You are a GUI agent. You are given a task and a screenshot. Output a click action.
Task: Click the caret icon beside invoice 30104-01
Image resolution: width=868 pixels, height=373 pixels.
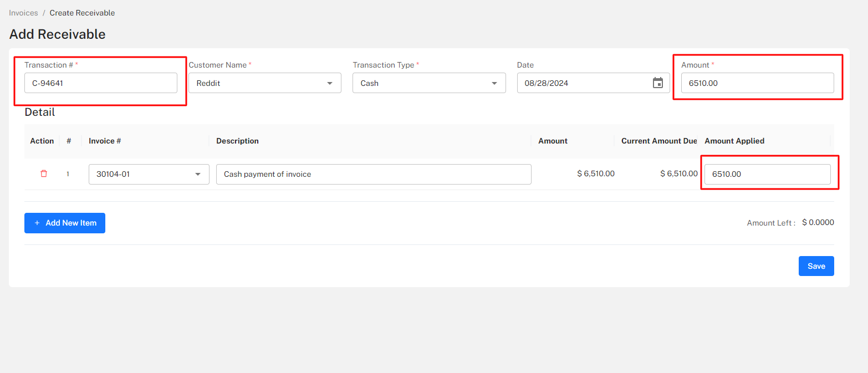tap(197, 173)
